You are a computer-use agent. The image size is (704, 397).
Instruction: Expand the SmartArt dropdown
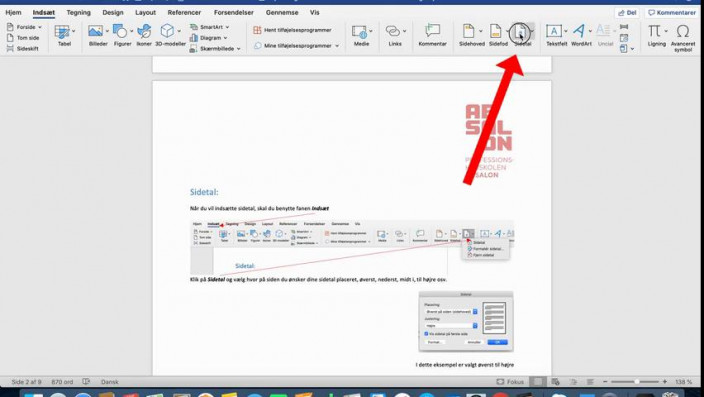point(228,27)
